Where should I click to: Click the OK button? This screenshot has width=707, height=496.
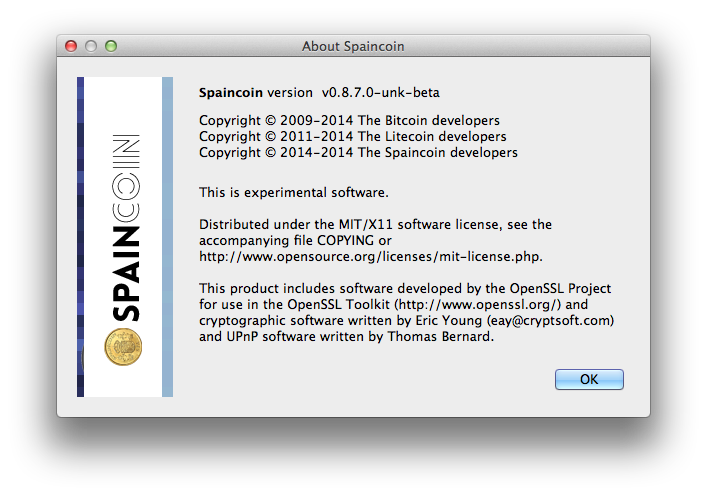(589, 379)
